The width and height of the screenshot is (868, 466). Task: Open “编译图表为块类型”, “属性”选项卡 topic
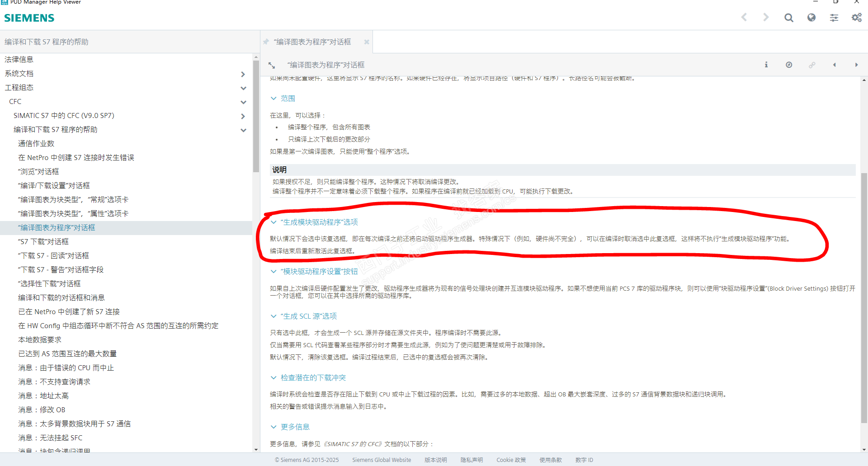click(73, 213)
